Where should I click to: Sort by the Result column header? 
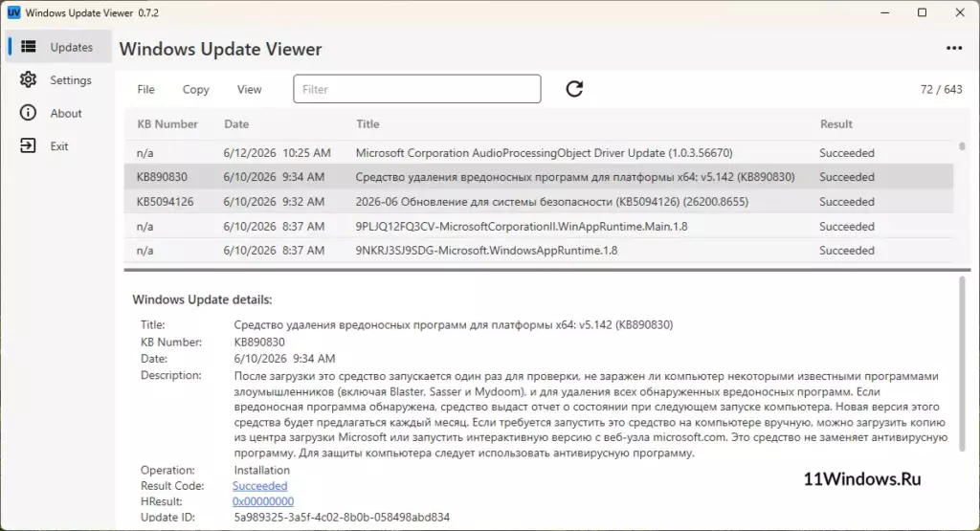(x=835, y=123)
